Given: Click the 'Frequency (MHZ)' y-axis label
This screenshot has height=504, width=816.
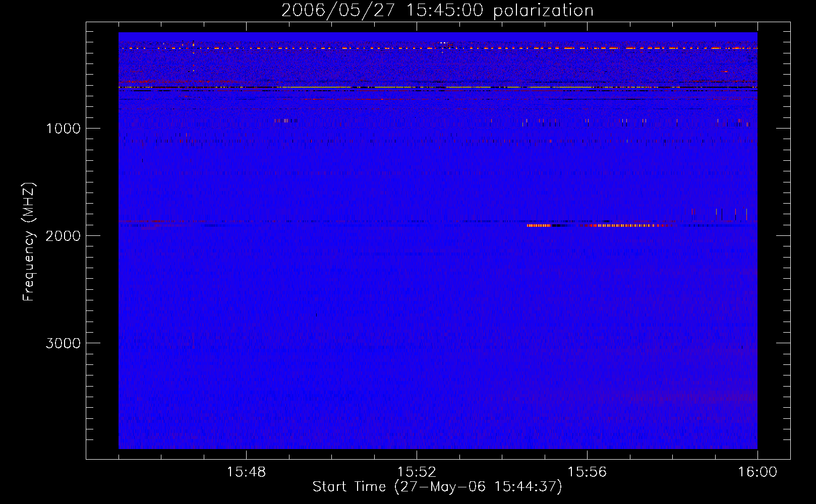Looking at the screenshot, I should click(29, 242).
